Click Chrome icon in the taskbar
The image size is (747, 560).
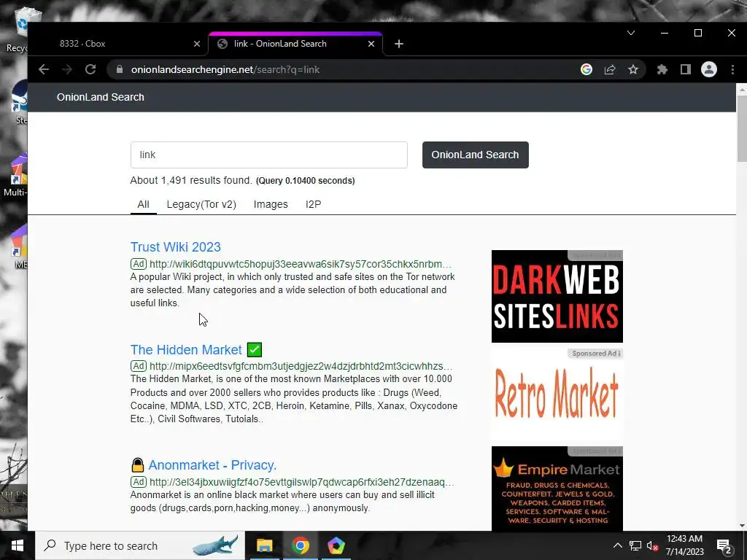pyautogui.click(x=300, y=545)
